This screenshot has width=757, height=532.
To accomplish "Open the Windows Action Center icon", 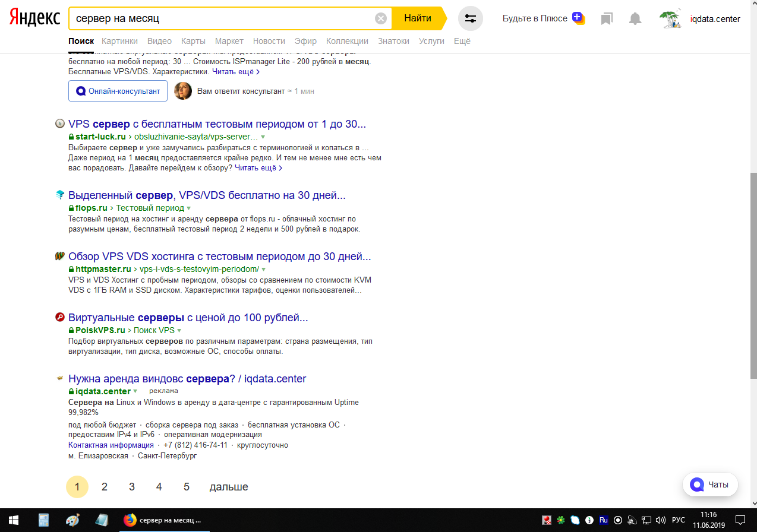I will (x=740, y=520).
